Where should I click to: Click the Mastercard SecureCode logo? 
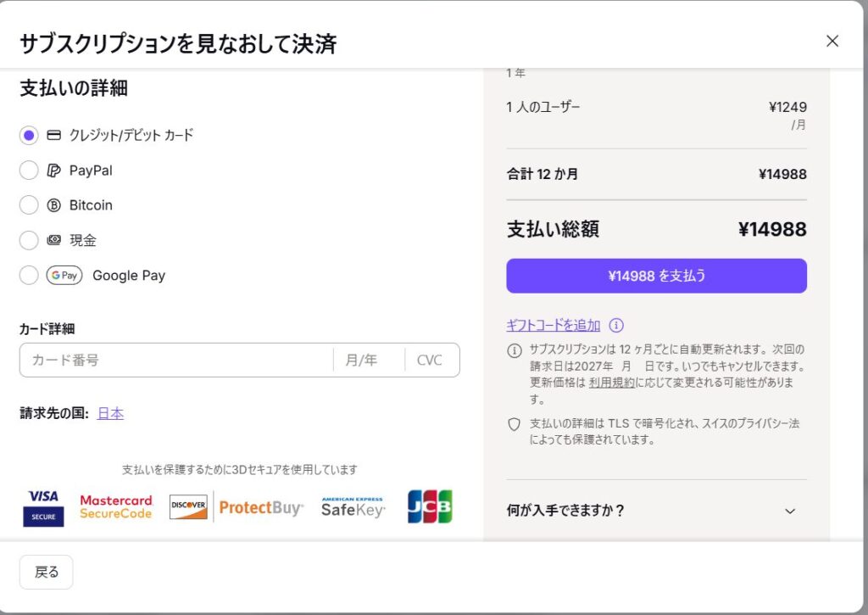coord(116,507)
